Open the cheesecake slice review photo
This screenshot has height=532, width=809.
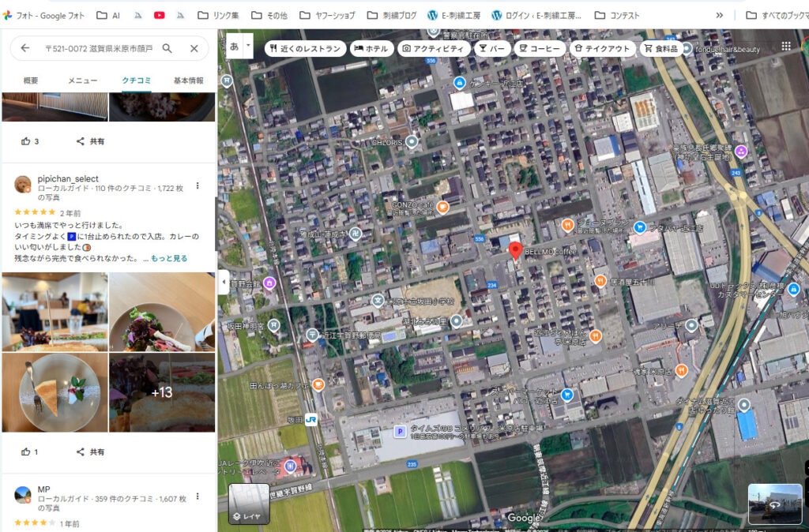tap(55, 392)
